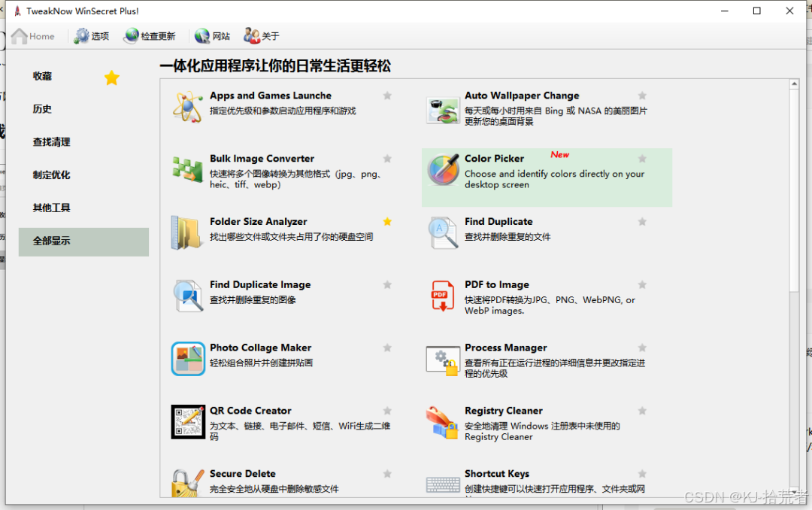Click the 网站 globe icon

coord(202,36)
